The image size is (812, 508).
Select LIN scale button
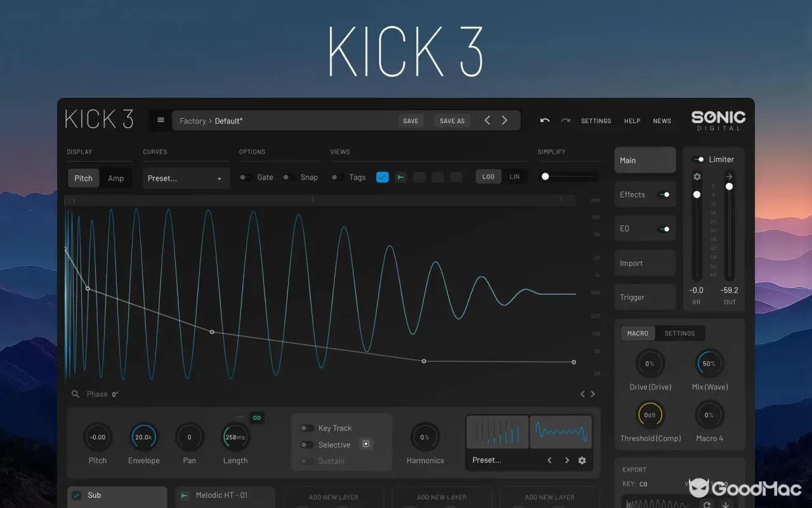[x=514, y=177]
